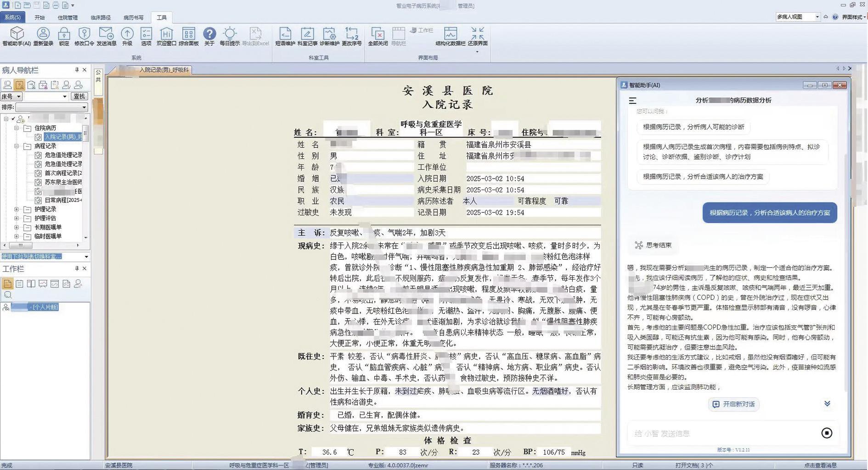This screenshot has width=868, height=470.
Task: Expand the 护理评估 tree folder
Action: click(x=17, y=218)
